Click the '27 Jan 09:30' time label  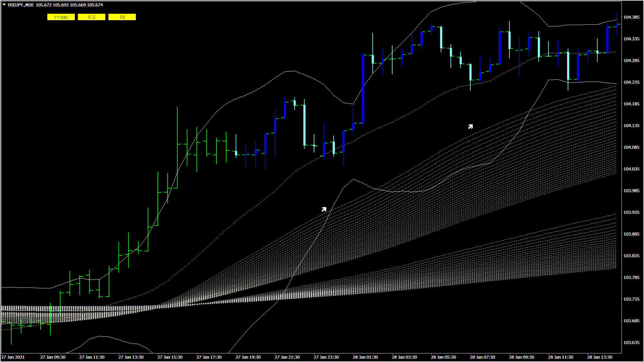coord(53,357)
